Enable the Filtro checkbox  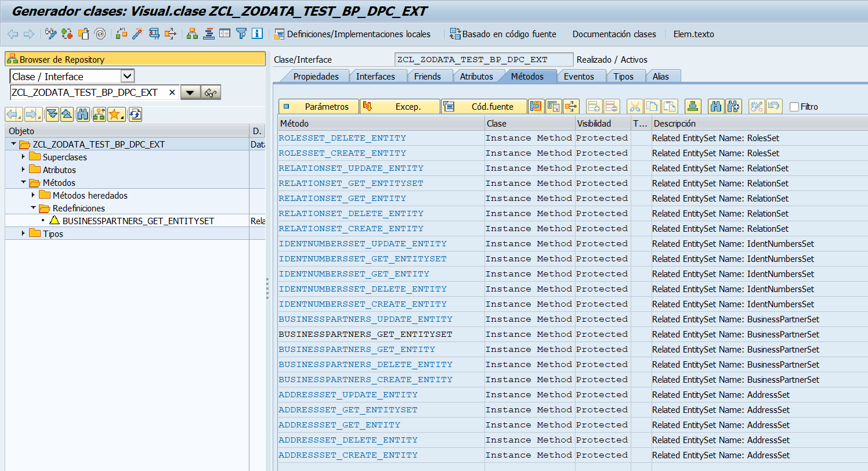click(794, 107)
